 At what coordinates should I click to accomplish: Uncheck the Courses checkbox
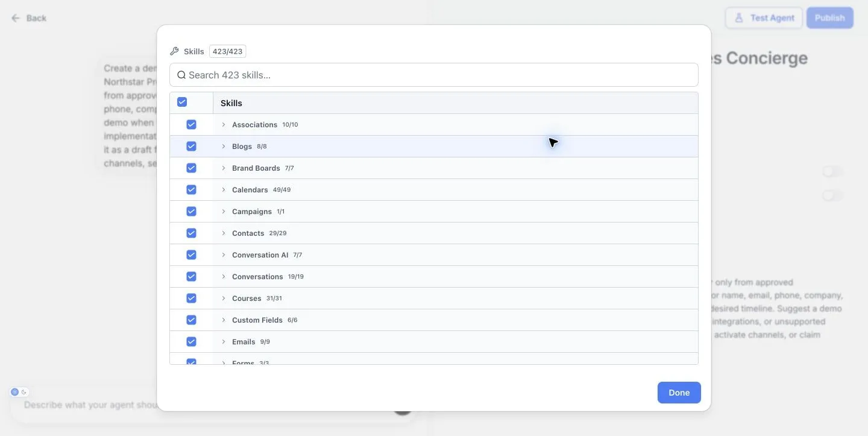191,298
